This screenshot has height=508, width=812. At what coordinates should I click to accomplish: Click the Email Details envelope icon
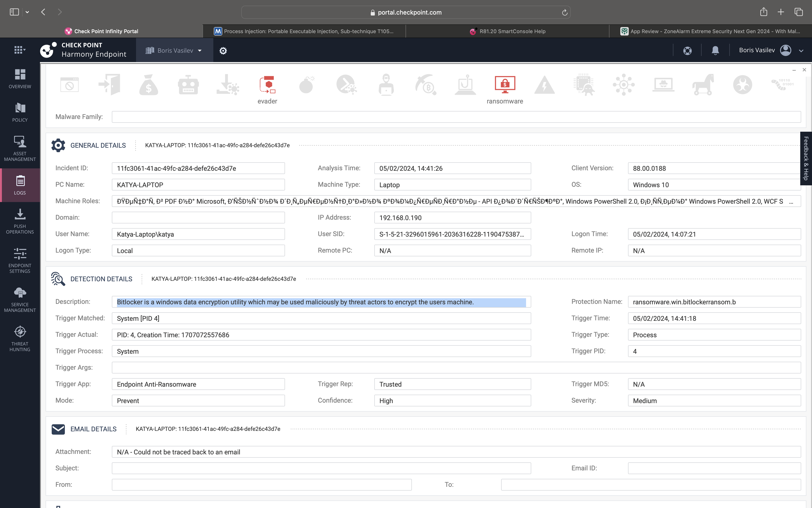58,429
